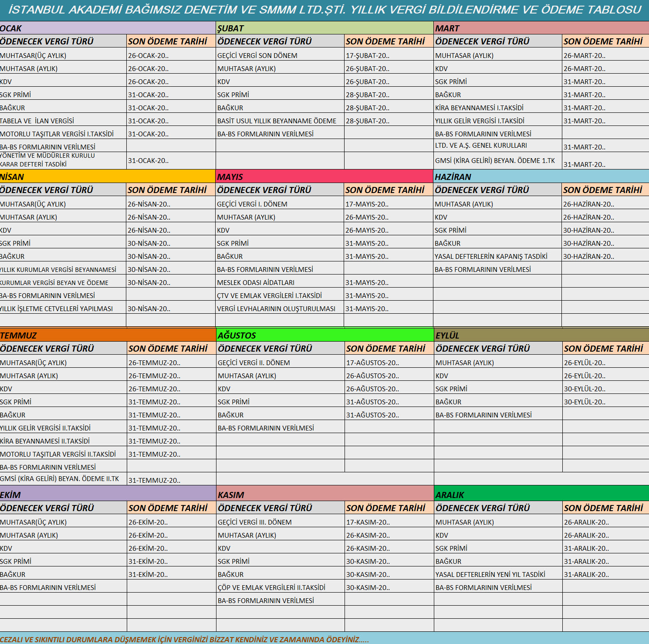Click the '17-AĞUSTOS-20..' date cell
The width and height of the screenshot is (649, 644).
point(389,362)
